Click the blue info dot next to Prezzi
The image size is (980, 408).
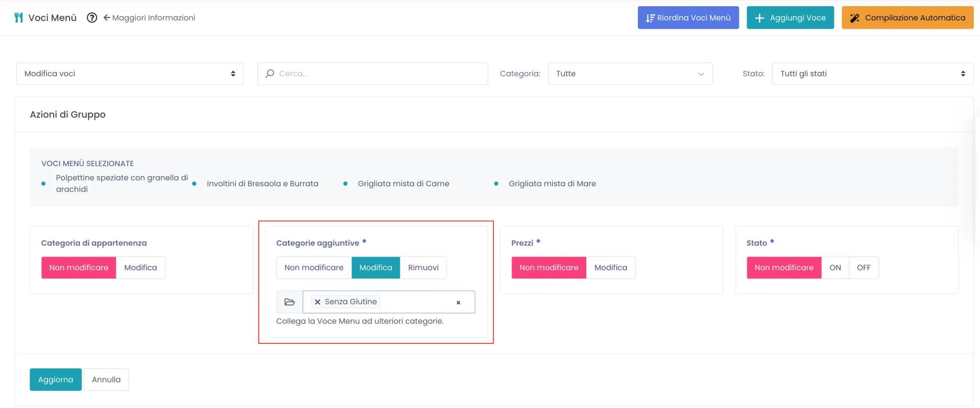tap(538, 241)
